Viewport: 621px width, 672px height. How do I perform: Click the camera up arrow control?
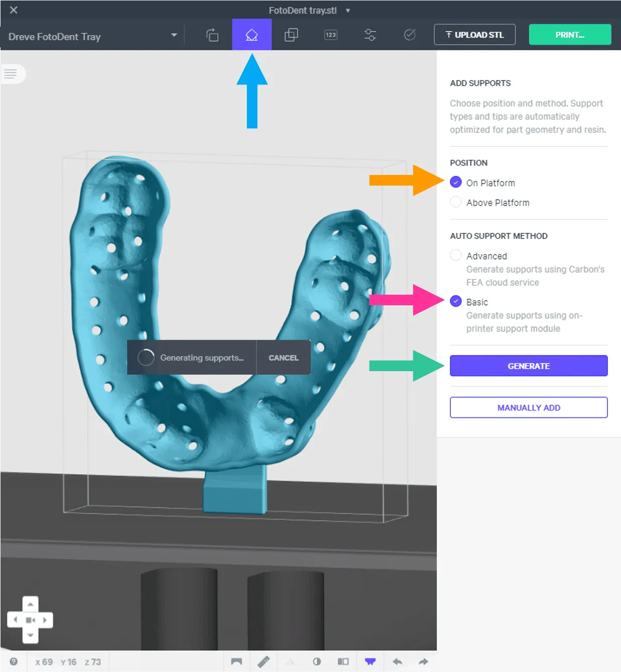(30, 604)
